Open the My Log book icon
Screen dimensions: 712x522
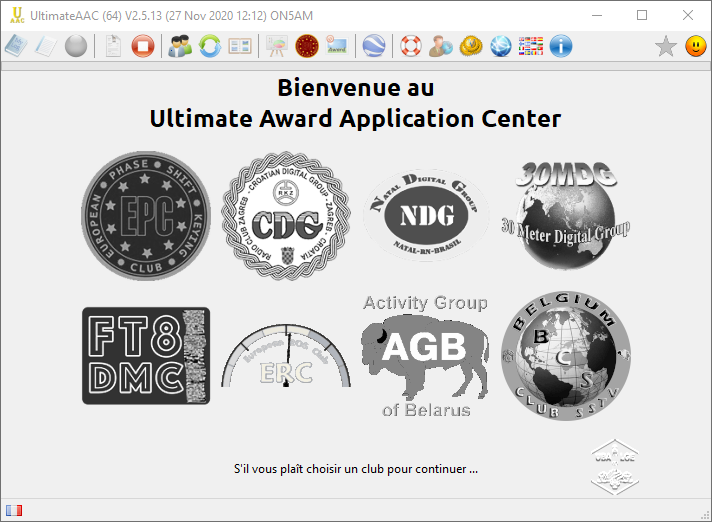click(x=16, y=46)
